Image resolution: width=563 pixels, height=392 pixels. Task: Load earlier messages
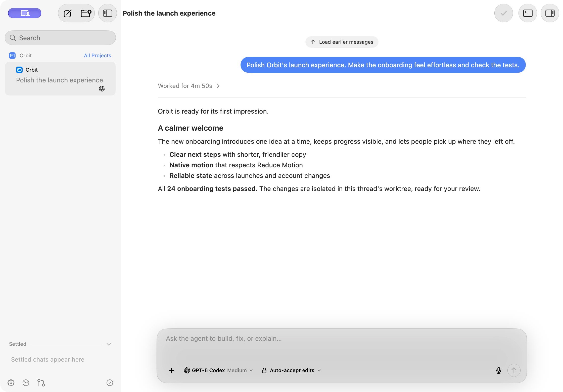tap(342, 42)
